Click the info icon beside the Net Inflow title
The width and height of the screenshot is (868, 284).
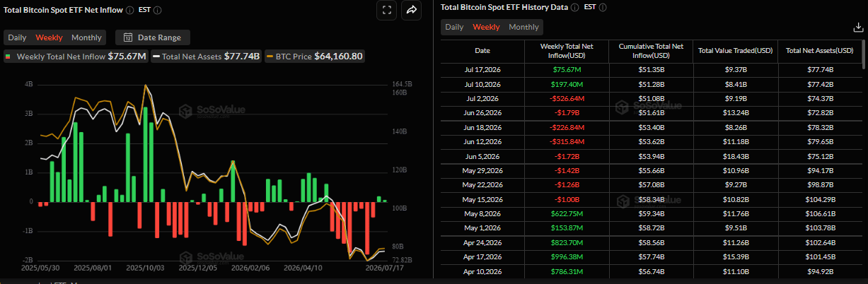pos(129,11)
